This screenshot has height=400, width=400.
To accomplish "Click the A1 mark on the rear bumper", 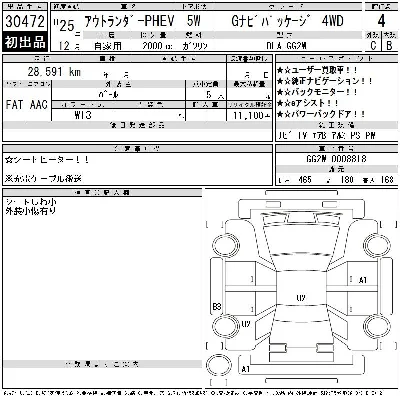I will 245,369.
